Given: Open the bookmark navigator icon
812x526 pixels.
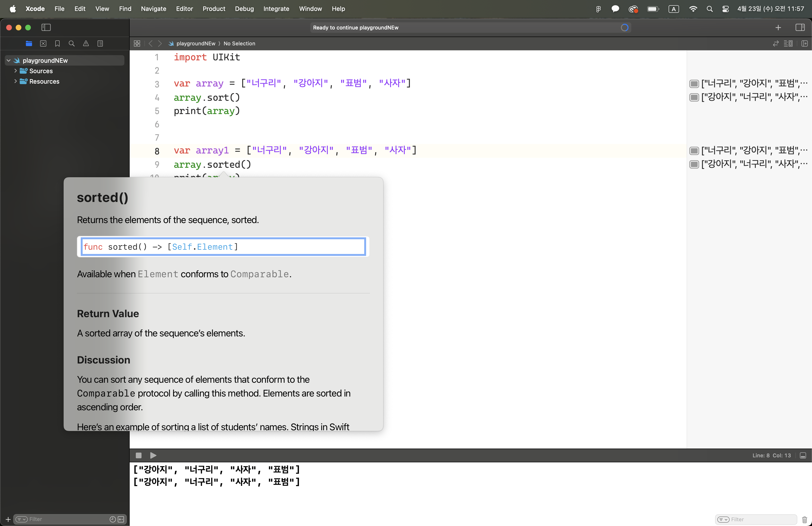Looking at the screenshot, I should click(x=57, y=43).
